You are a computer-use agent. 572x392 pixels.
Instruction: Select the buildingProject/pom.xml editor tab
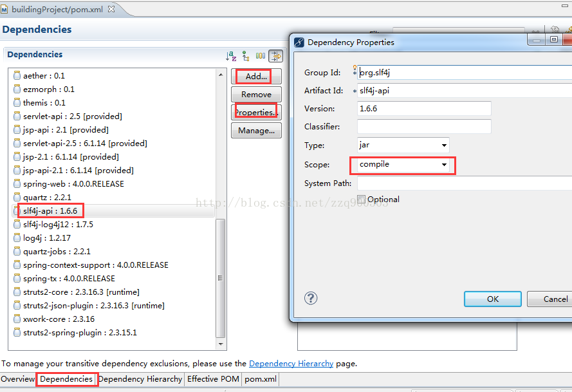coord(57,10)
